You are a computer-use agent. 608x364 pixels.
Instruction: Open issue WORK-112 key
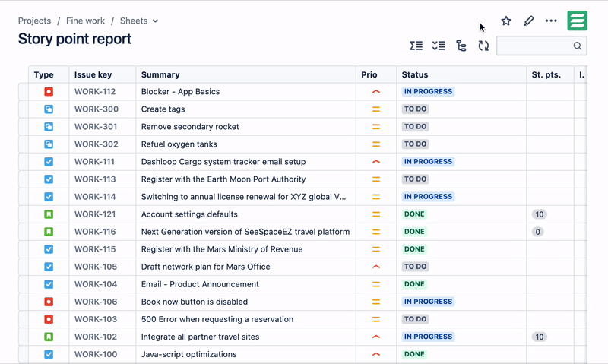click(x=95, y=92)
